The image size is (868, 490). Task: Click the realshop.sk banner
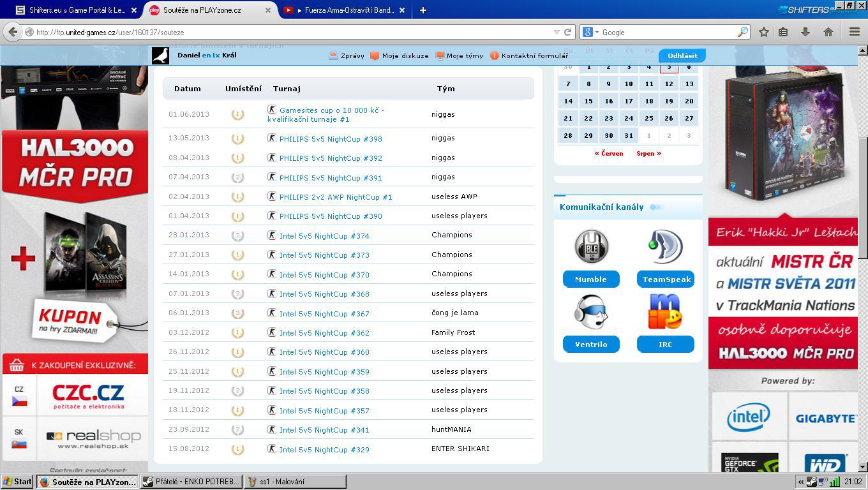93,438
